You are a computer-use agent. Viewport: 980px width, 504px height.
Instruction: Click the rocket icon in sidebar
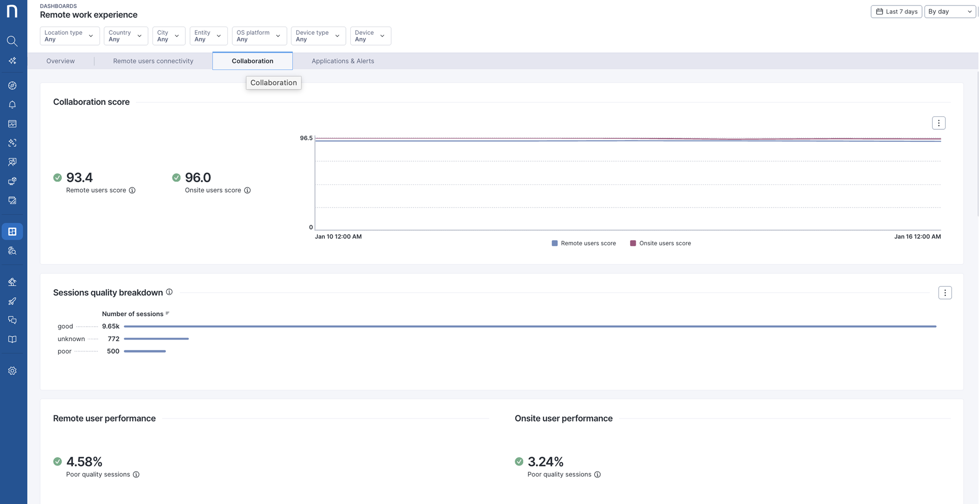coord(12,301)
